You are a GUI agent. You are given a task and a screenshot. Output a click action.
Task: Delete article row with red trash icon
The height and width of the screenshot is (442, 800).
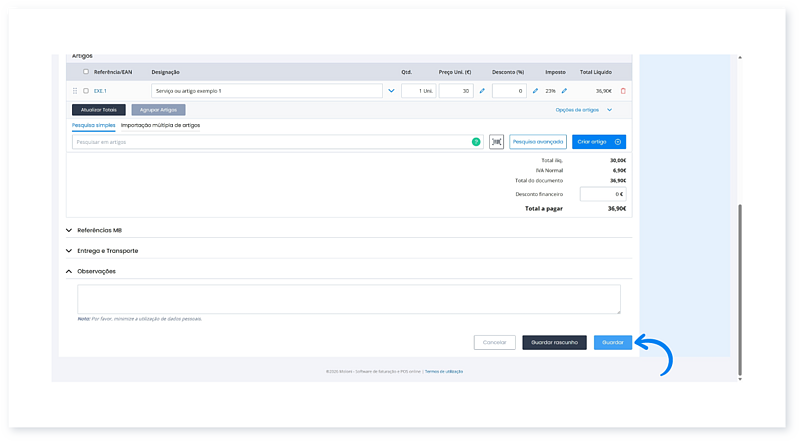click(623, 91)
